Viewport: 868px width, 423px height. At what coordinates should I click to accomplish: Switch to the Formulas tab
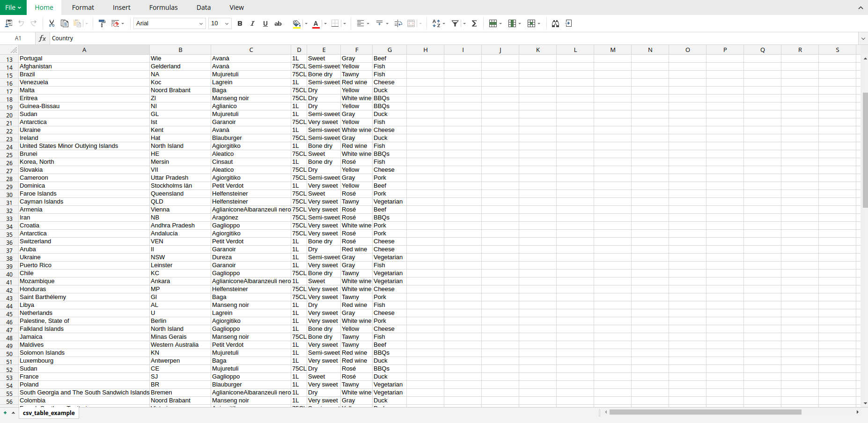163,7
